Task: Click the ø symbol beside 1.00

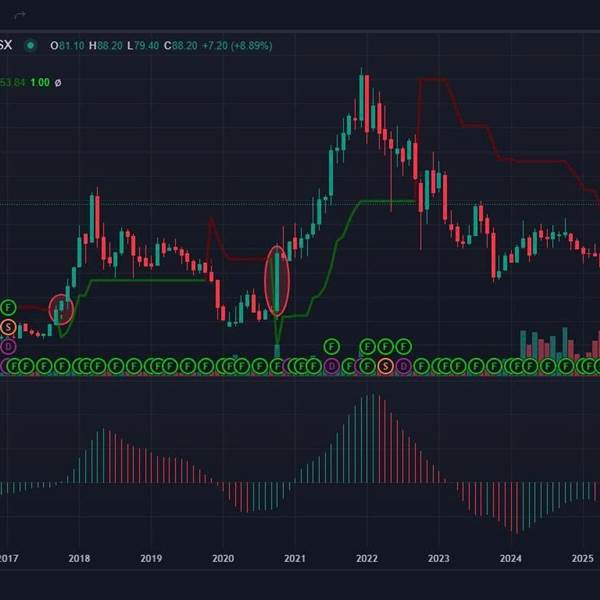Action: (58, 83)
